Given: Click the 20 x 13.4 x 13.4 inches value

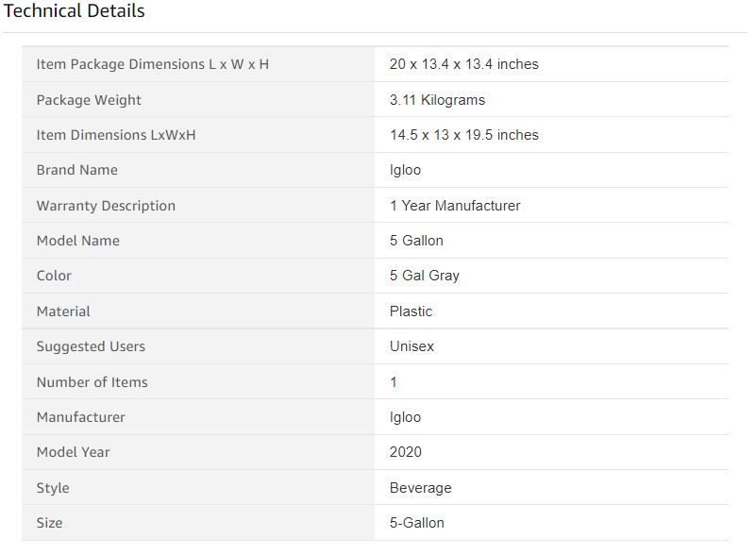Looking at the screenshot, I should 463,64.
